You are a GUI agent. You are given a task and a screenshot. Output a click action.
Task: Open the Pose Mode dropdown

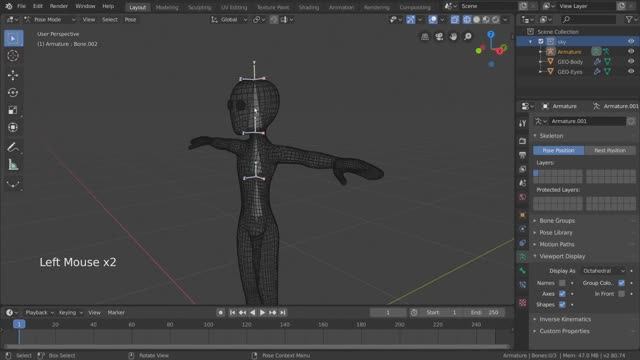coord(50,20)
